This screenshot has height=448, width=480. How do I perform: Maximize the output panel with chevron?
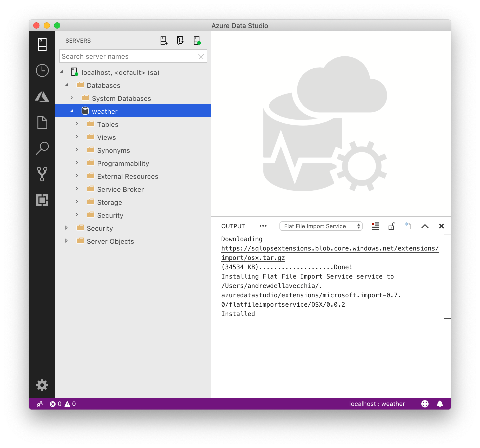[425, 226]
